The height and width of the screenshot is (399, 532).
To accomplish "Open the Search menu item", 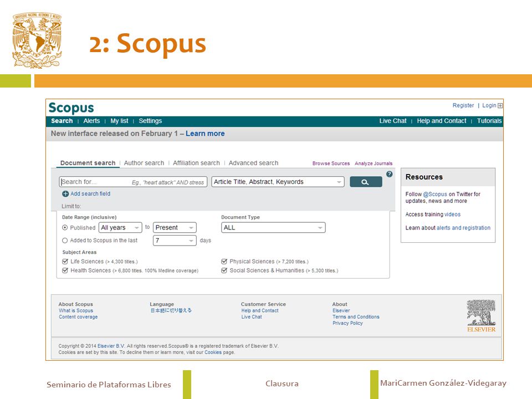I will coord(62,121).
